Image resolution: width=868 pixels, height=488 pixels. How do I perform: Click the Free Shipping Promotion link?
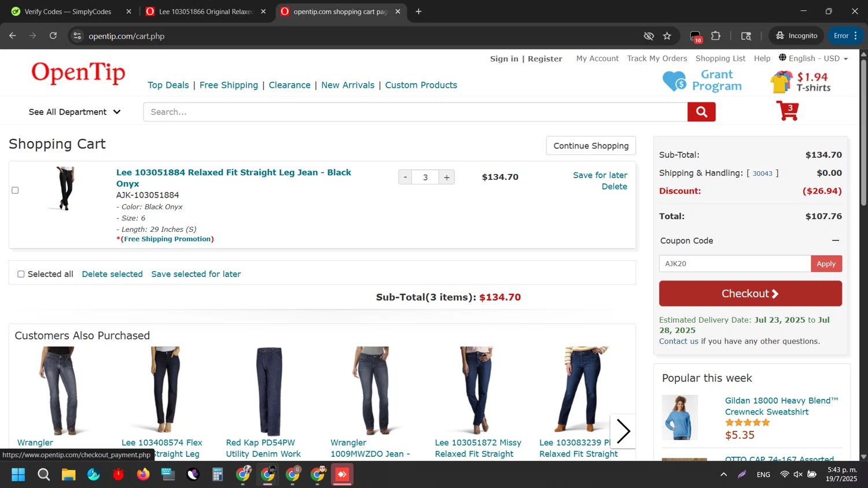(168, 239)
